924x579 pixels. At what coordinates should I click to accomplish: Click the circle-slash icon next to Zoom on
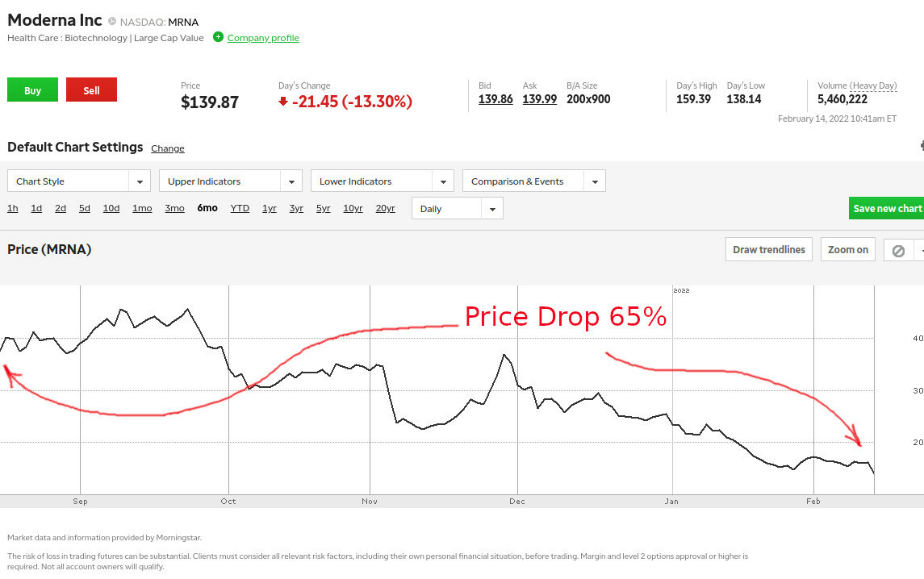pyautogui.click(x=898, y=250)
